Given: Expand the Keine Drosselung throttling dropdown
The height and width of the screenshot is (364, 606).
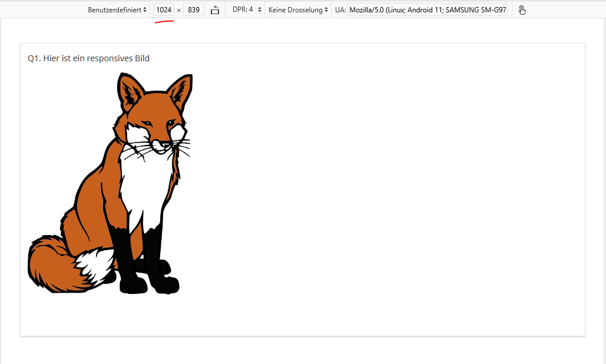Looking at the screenshot, I should click(298, 10).
